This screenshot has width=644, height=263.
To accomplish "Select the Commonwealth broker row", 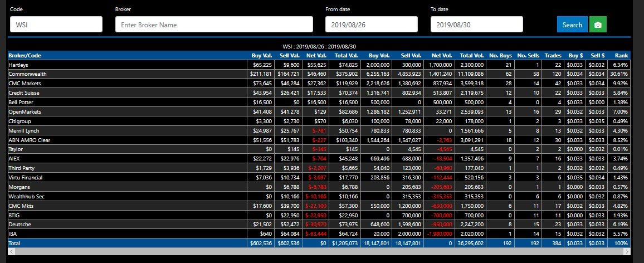I will point(319,74).
